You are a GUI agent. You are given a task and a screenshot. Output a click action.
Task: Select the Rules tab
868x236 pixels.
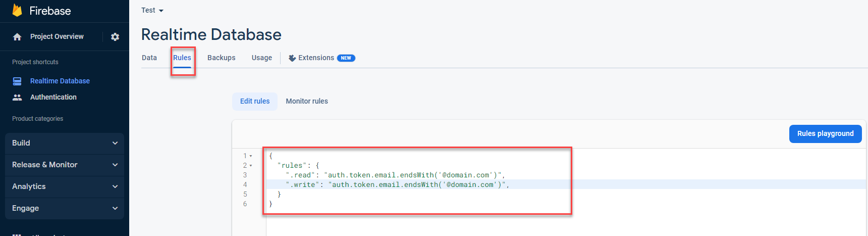pyautogui.click(x=182, y=58)
